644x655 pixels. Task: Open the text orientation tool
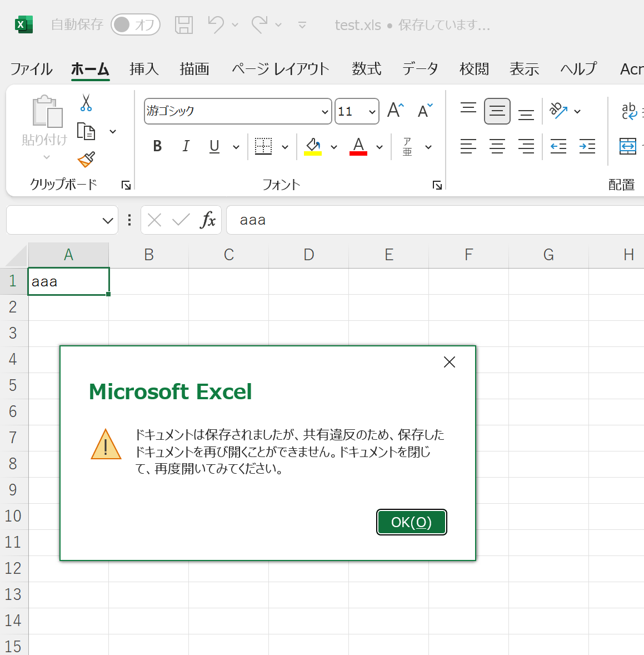[558, 111]
